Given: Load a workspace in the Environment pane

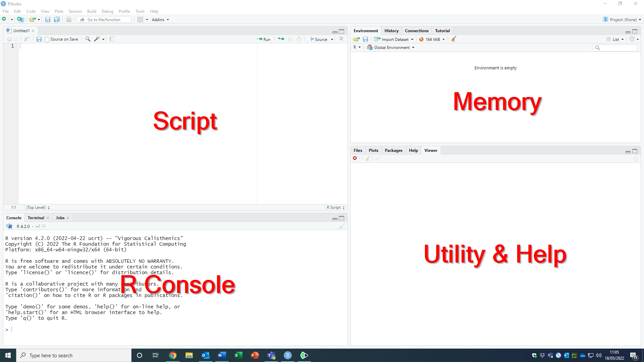Looking at the screenshot, I should coord(357,39).
